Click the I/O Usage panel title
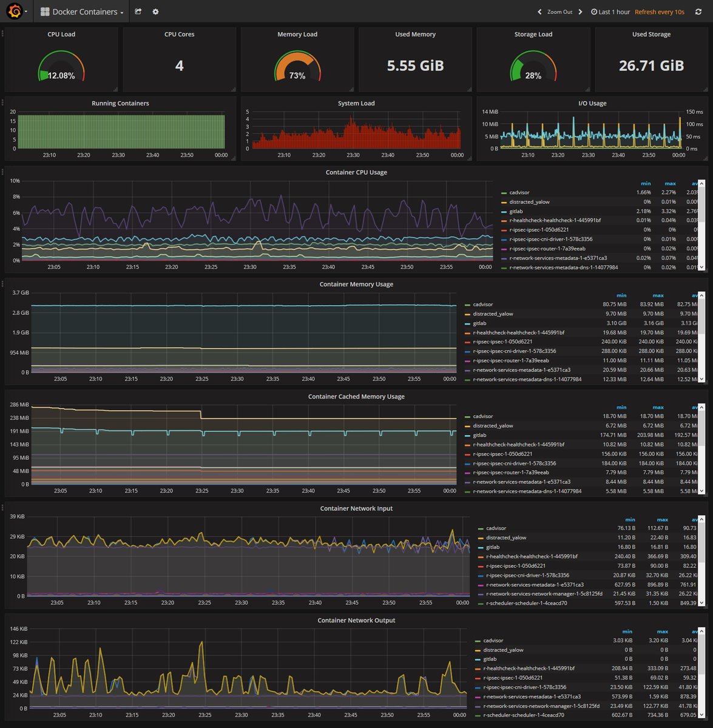713x728 pixels. click(x=592, y=103)
